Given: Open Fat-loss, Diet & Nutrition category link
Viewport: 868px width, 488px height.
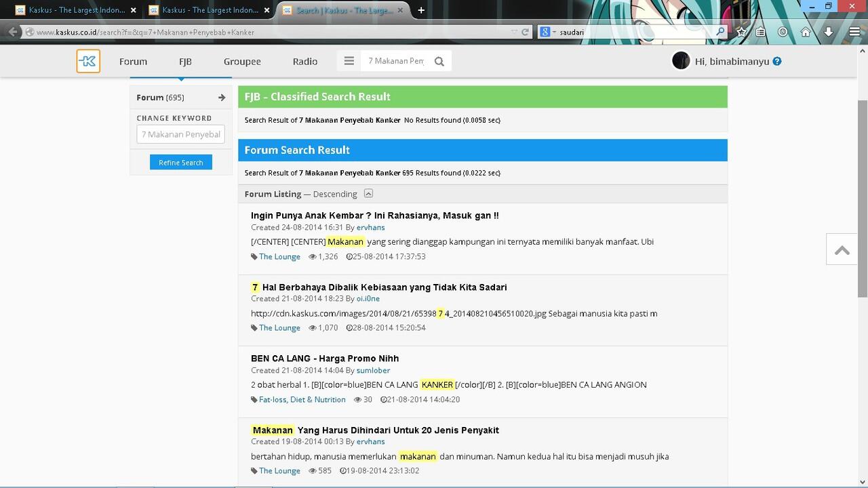Looking at the screenshot, I should pyautogui.click(x=302, y=400).
